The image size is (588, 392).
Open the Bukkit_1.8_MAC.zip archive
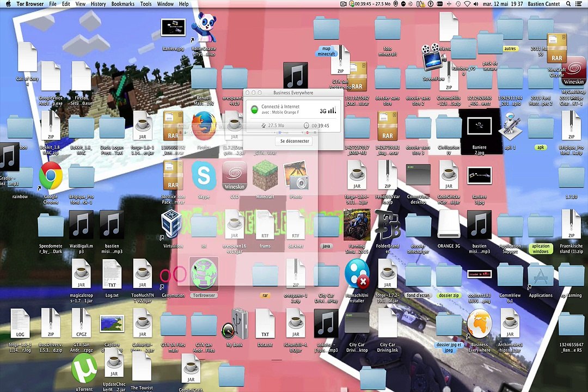[x=51, y=126]
